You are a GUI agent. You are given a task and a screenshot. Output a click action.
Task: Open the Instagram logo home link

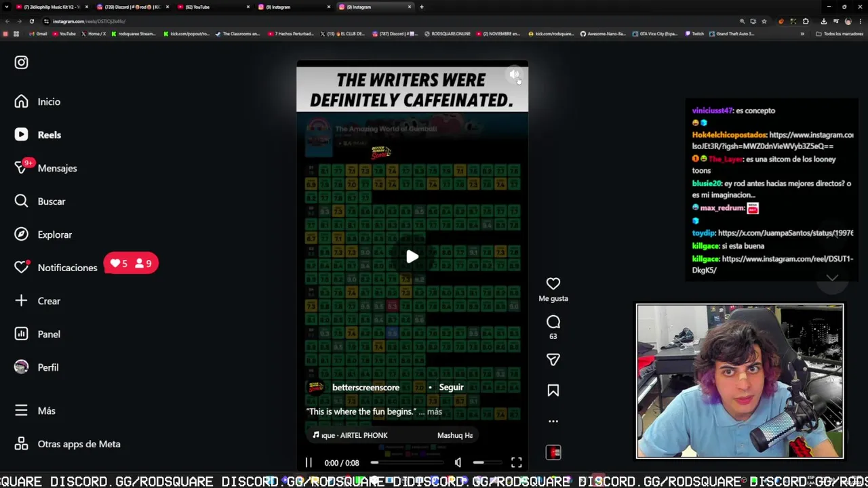21,62
